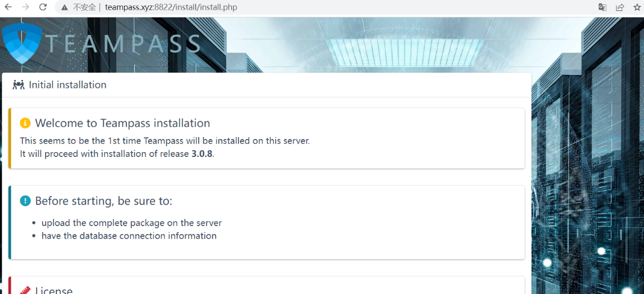Image resolution: width=644 pixels, height=294 pixels.
Task: Click the share page icon
Action: pos(620,7)
